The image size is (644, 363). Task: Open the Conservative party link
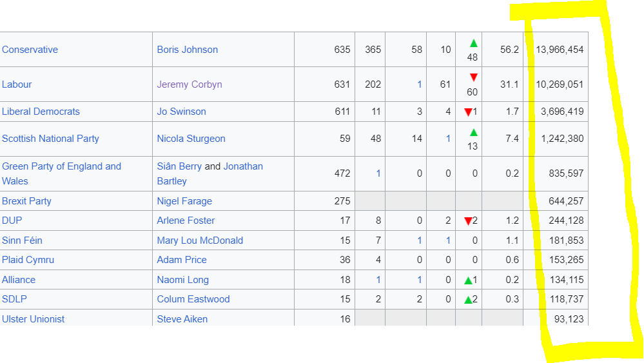30,50
